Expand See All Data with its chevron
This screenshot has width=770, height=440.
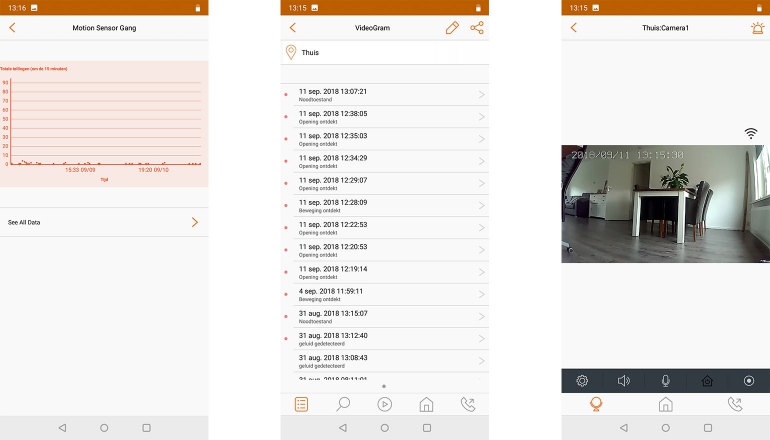194,222
